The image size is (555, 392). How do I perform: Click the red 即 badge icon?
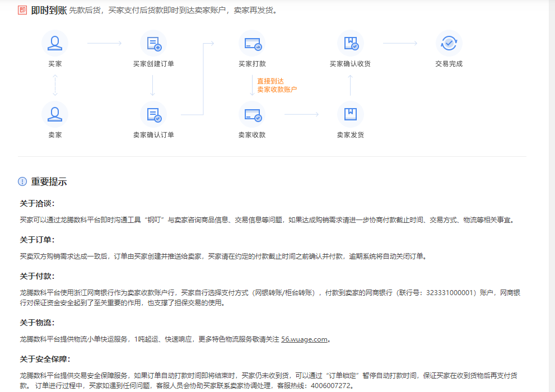pyautogui.click(x=22, y=10)
